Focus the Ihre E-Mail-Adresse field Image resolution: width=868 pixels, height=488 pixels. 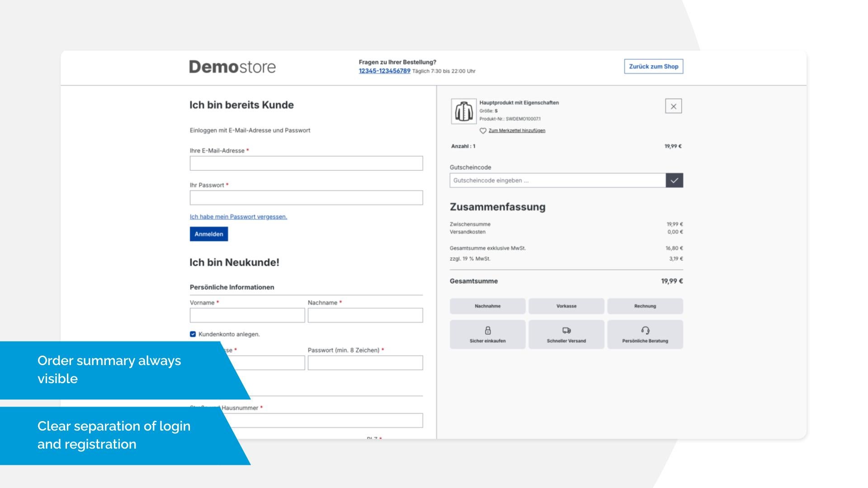pyautogui.click(x=307, y=163)
